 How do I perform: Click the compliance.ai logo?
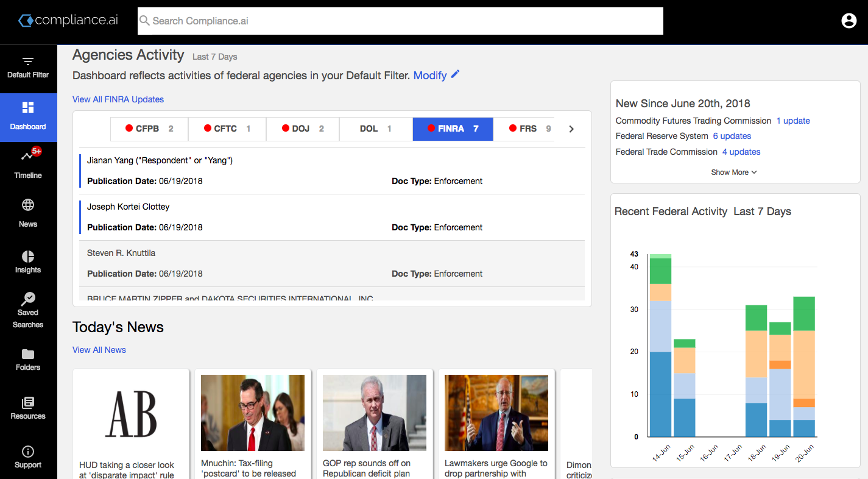point(68,20)
